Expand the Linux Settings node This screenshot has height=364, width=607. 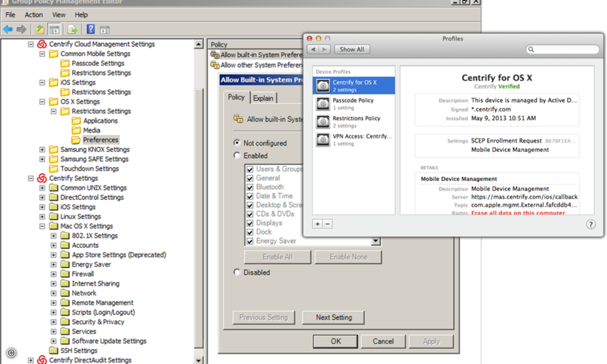tap(42, 216)
